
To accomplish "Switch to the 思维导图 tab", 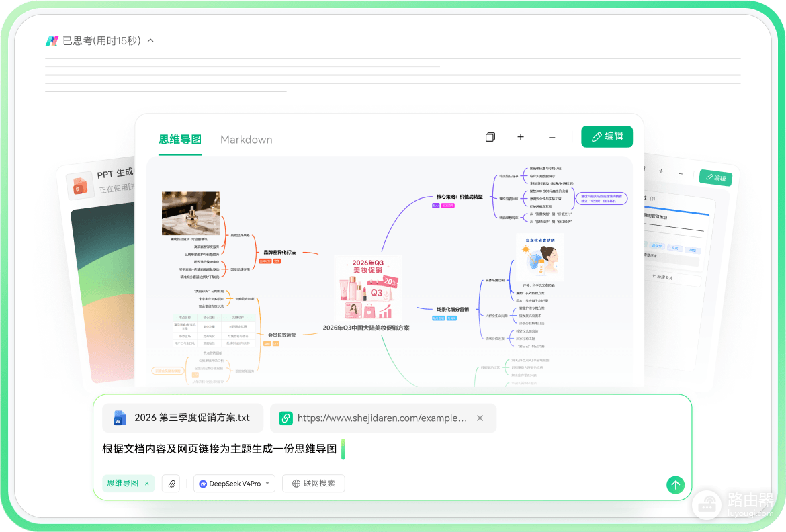I will tap(180, 140).
